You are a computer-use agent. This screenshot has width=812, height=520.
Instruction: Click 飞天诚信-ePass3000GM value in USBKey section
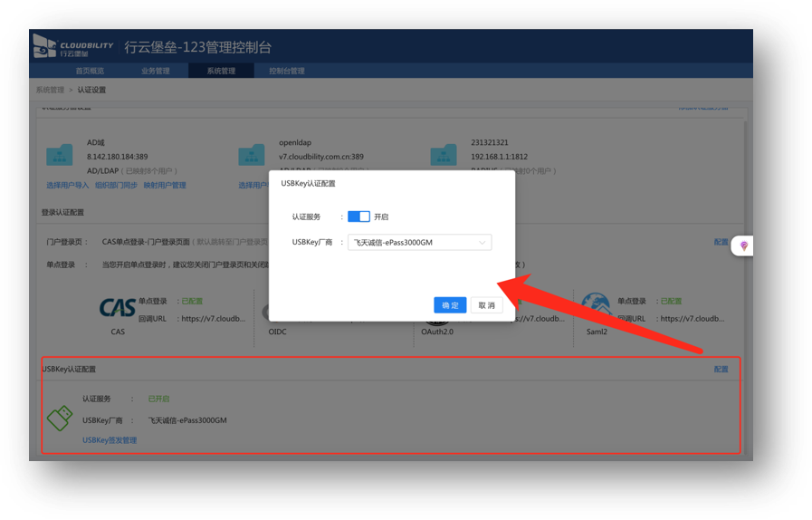point(187,420)
